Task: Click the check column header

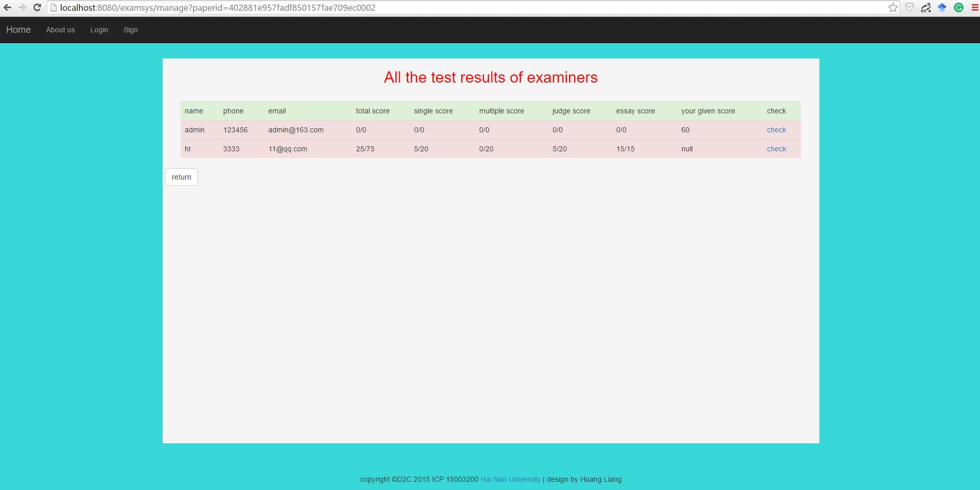Action: pos(776,111)
